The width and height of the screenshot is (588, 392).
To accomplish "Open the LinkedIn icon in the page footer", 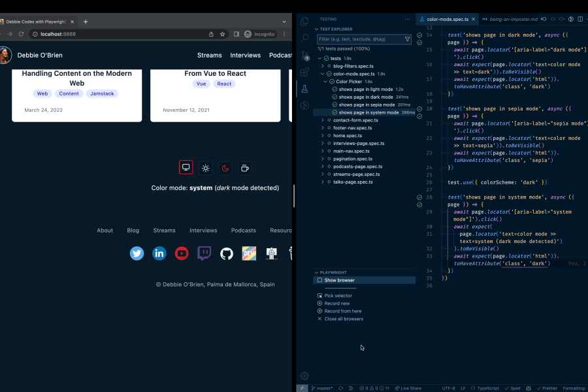I will (159, 253).
